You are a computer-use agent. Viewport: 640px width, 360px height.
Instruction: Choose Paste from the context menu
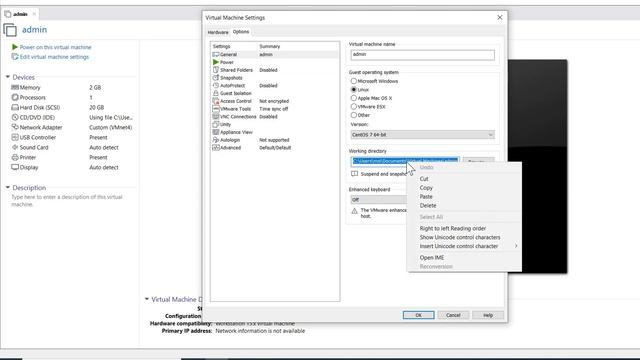464,197
